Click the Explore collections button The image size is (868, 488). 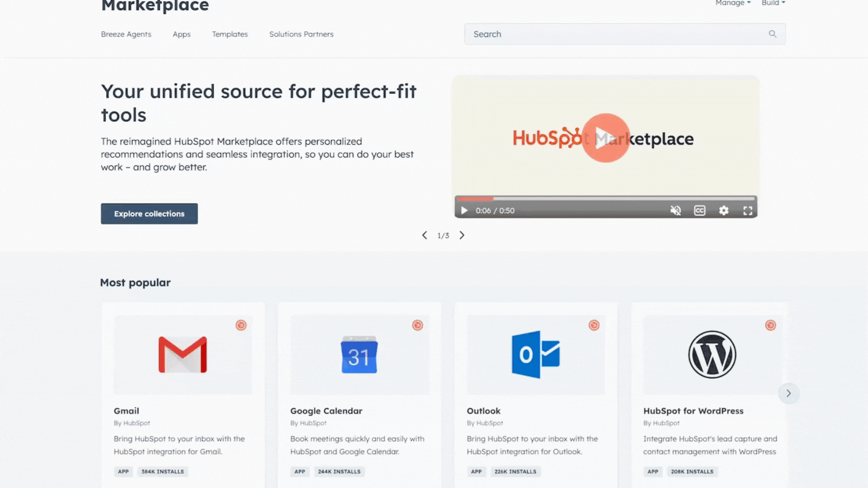point(149,214)
